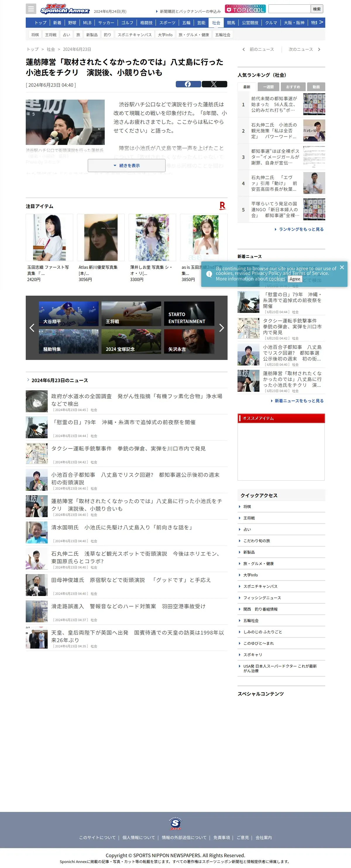The width and height of the screenshot is (351, 868).
Task: Select the 社会 nav tab
Action: point(216,22)
